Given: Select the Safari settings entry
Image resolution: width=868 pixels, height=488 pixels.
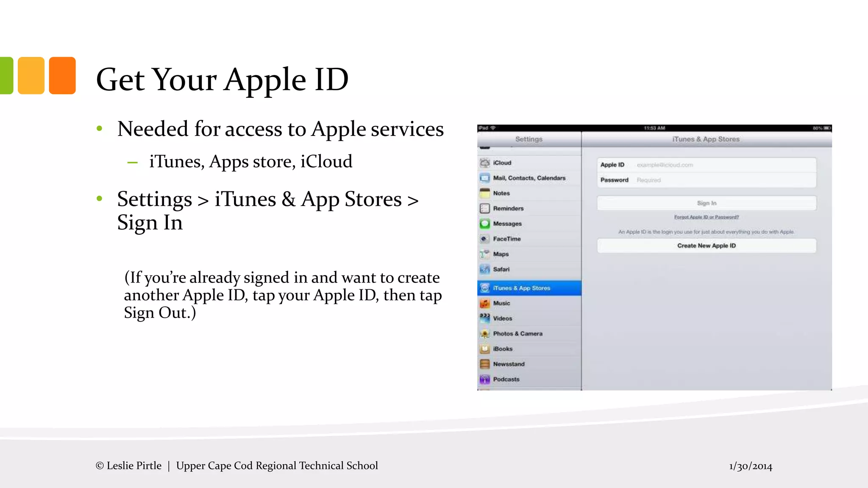Looking at the screenshot, I should coord(529,269).
